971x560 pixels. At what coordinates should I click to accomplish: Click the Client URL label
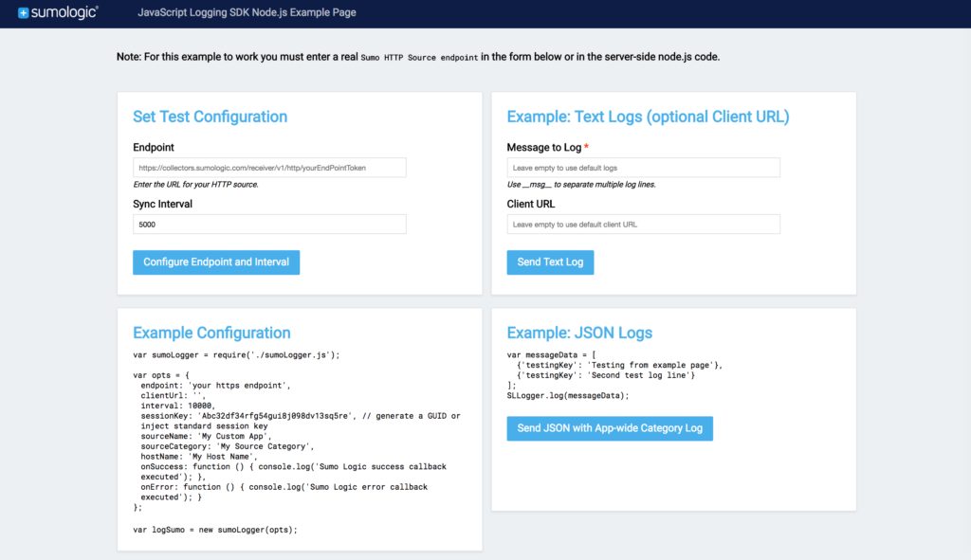tap(531, 205)
